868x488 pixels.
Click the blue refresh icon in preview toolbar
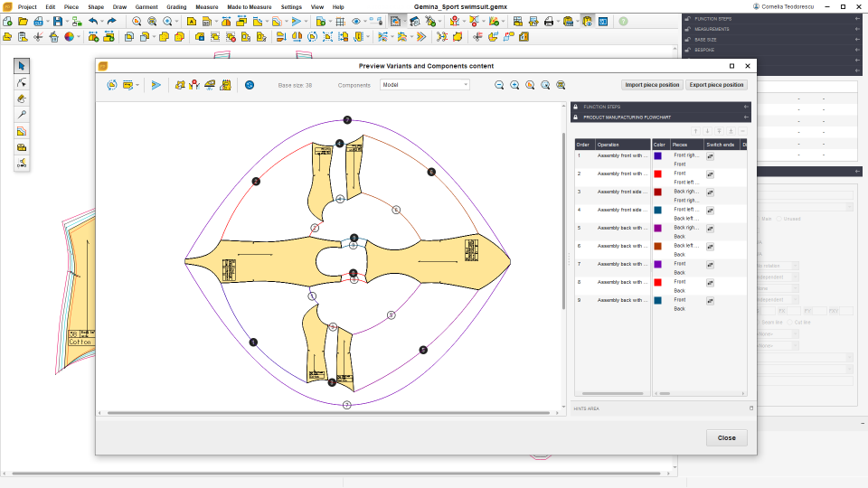click(x=250, y=85)
